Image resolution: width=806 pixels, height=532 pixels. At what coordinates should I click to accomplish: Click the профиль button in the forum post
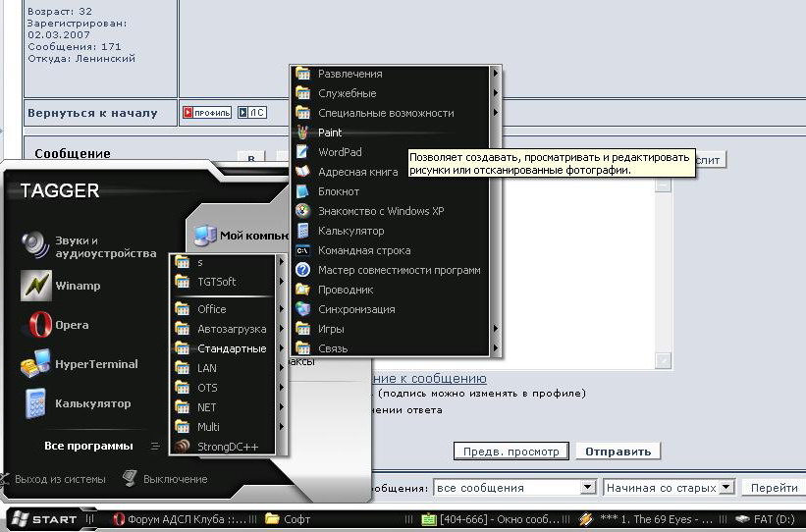207,112
